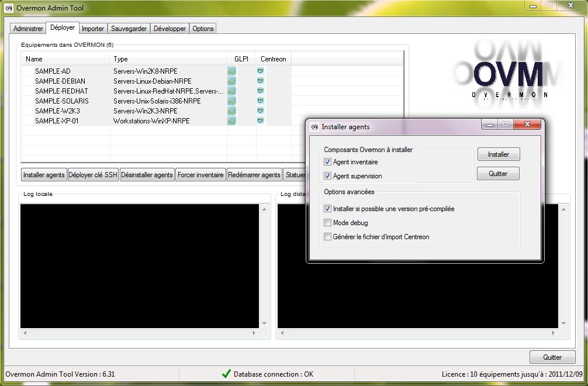588x386 pixels.
Task: Click the Centreon icon for SAMPLE-DEBIAN
Action: tap(261, 81)
